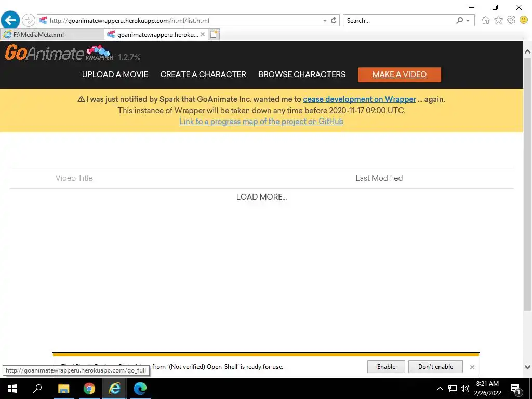Open the address bar autocomplete dropdown arrow
Viewport: 532px width, 399px height.
(325, 21)
